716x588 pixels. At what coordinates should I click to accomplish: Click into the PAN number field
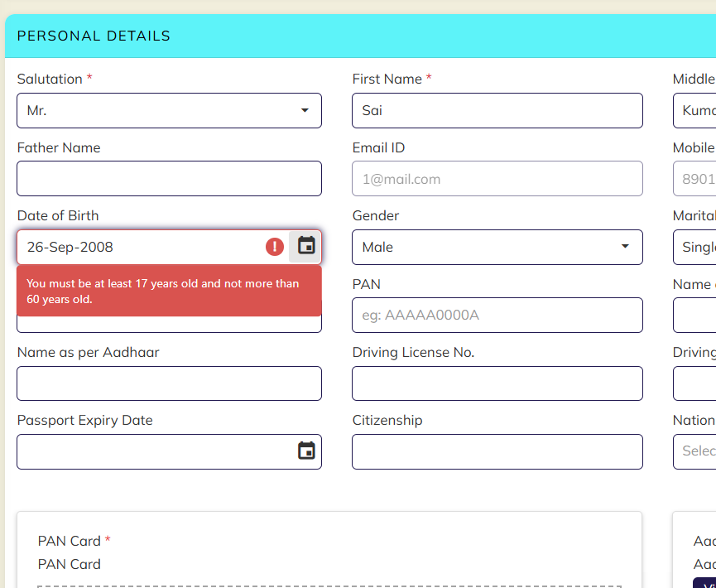(x=497, y=316)
